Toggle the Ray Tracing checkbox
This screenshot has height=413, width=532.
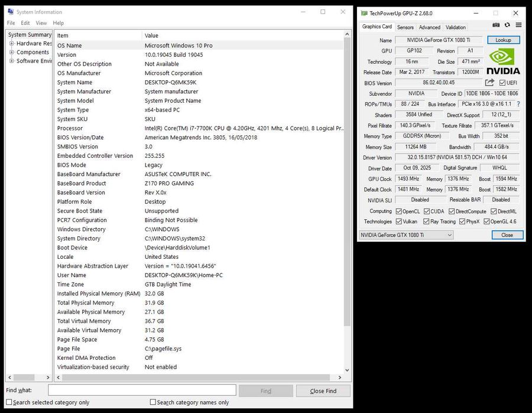(x=426, y=222)
